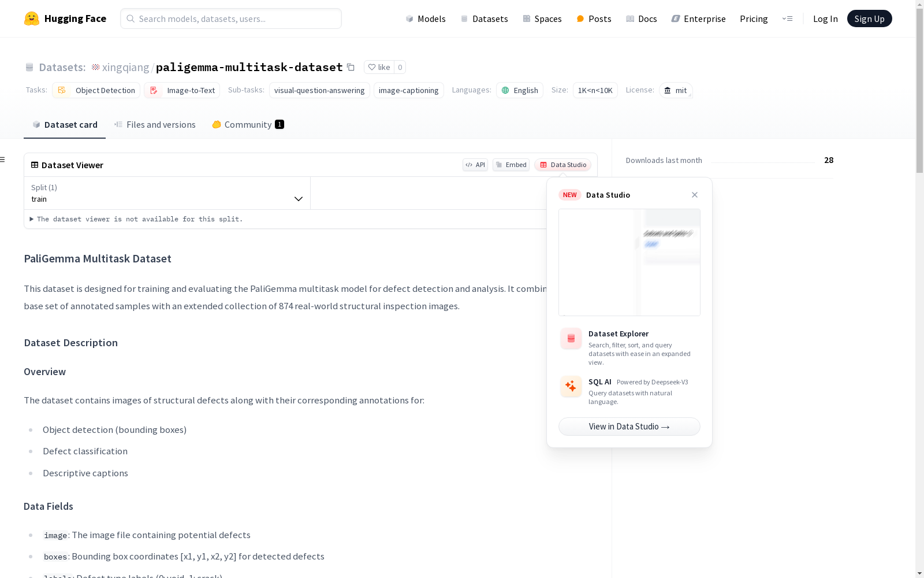Open the Models page

click(426, 18)
